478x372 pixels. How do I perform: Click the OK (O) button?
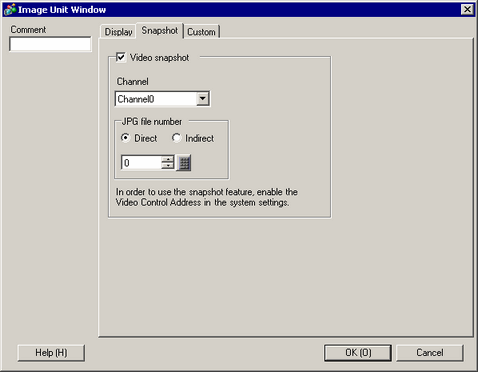[358, 353]
